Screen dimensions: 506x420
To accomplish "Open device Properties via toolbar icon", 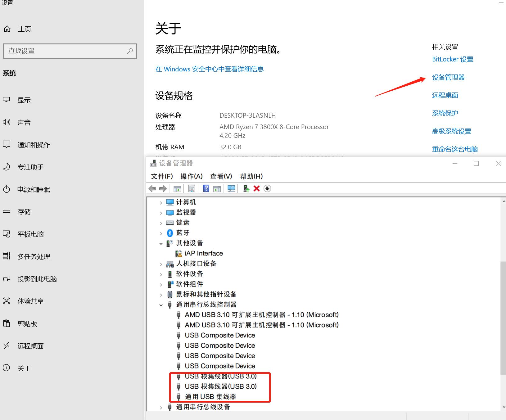I will 192,188.
